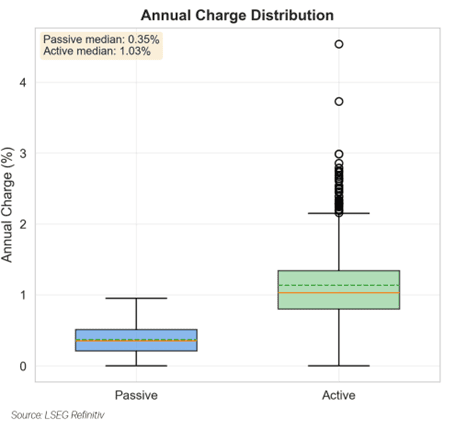Click the Passive x-axis label
456x430 pixels.
click(136, 395)
